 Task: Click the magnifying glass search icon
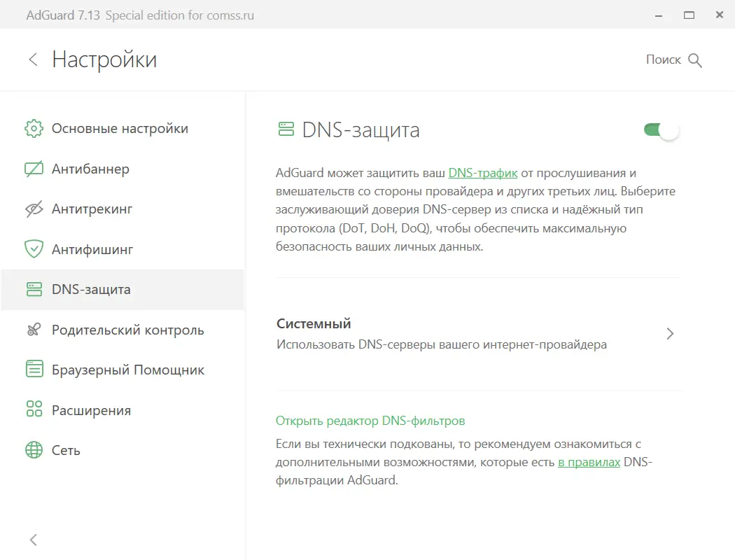coord(694,60)
